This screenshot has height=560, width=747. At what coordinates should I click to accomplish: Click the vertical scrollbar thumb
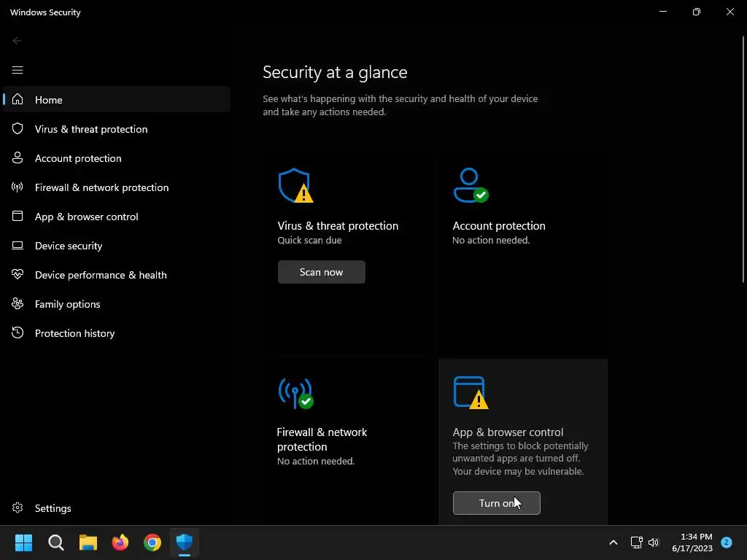(743, 160)
